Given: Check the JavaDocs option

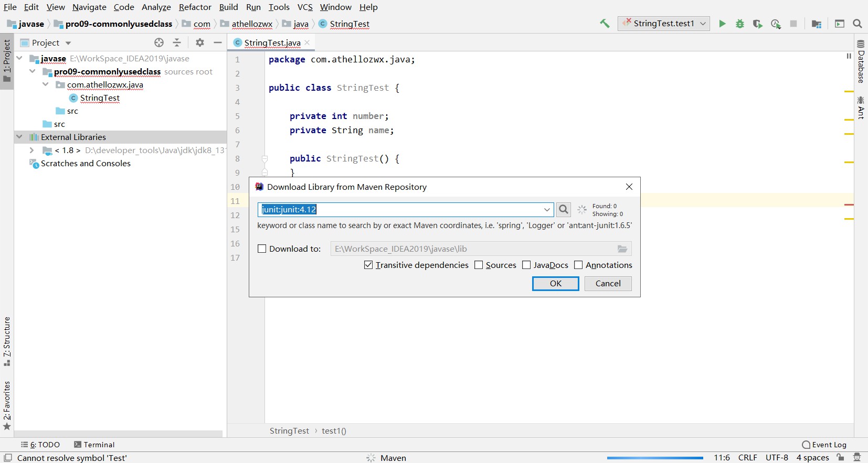Looking at the screenshot, I should 526,265.
